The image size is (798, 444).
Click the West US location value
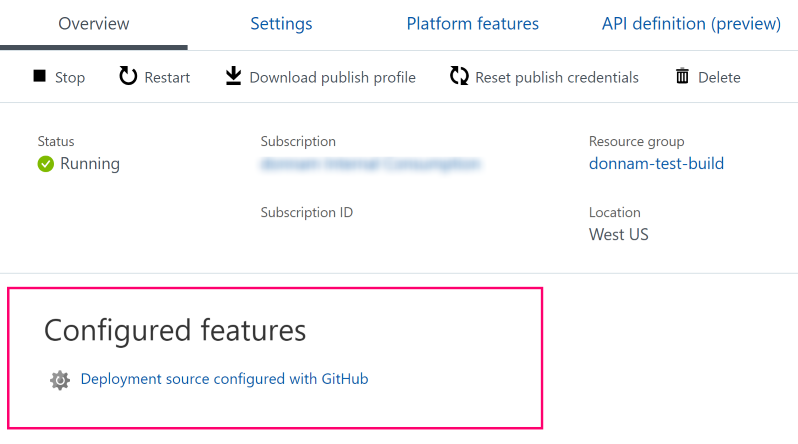click(x=618, y=235)
